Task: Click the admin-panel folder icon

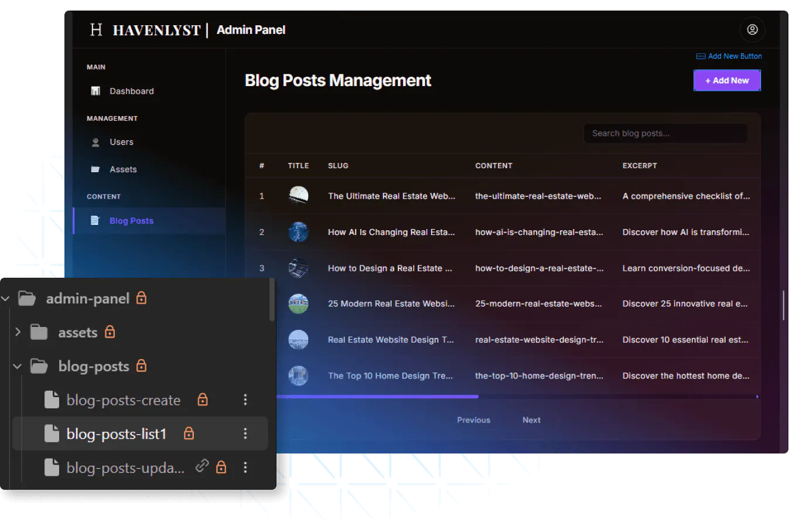Action: pyautogui.click(x=27, y=298)
